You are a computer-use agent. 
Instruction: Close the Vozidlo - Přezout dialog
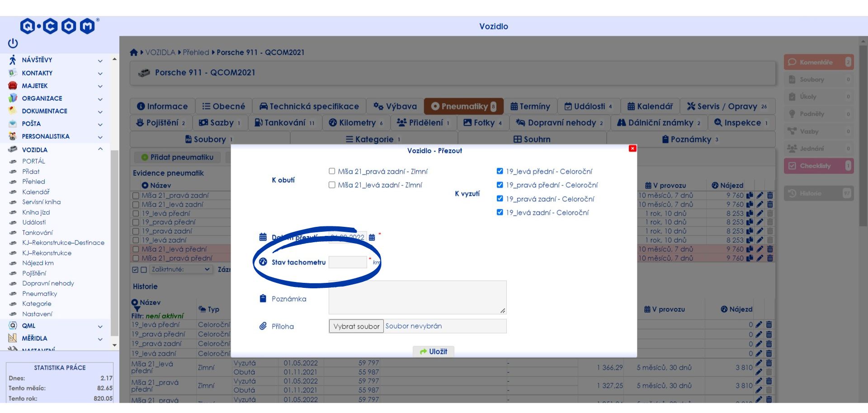pos(632,149)
